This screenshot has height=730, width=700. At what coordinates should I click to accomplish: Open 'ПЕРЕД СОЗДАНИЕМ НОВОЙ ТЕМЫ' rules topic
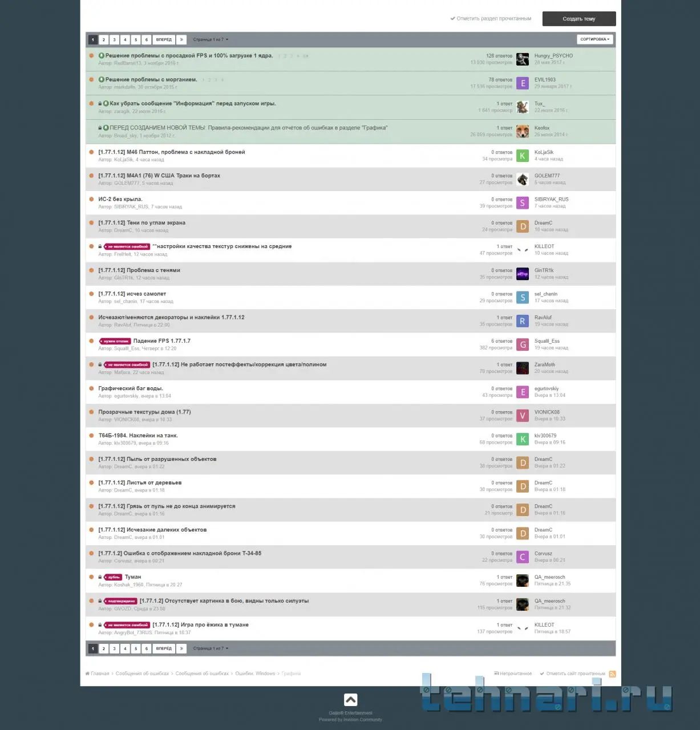tap(249, 128)
